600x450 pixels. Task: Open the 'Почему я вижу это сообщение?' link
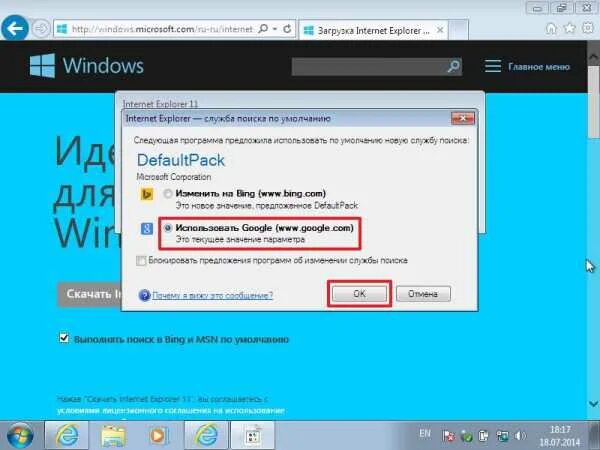coord(212,295)
